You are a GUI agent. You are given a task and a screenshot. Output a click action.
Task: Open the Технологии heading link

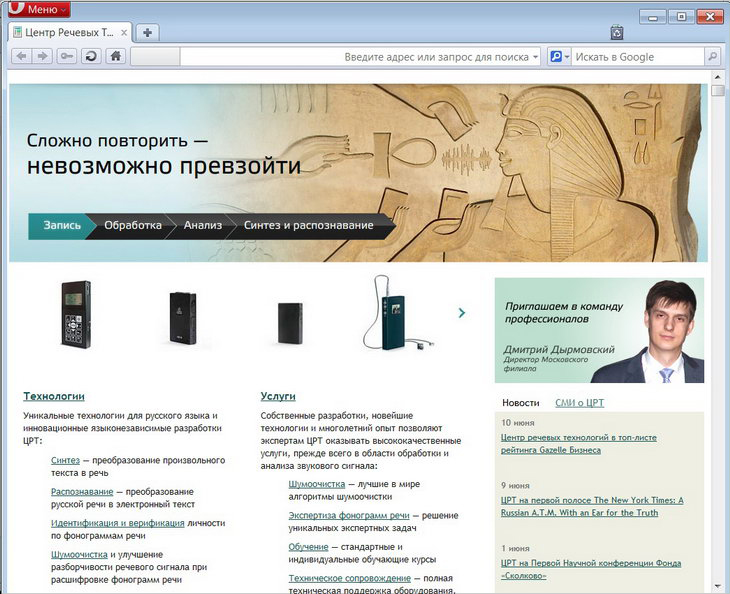coord(54,396)
